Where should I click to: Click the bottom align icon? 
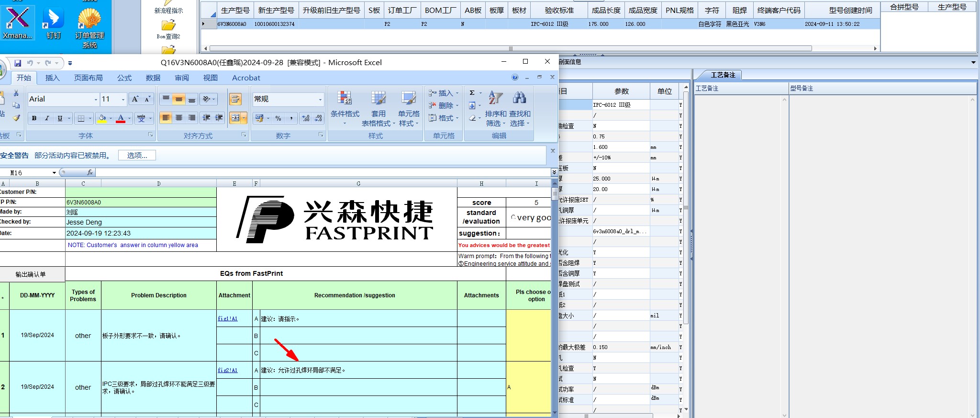point(192,99)
